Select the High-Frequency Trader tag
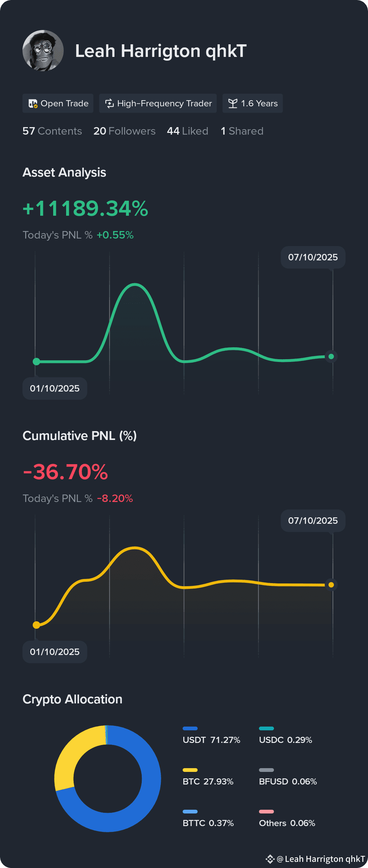The height and width of the screenshot is (868, 368). 158,103
